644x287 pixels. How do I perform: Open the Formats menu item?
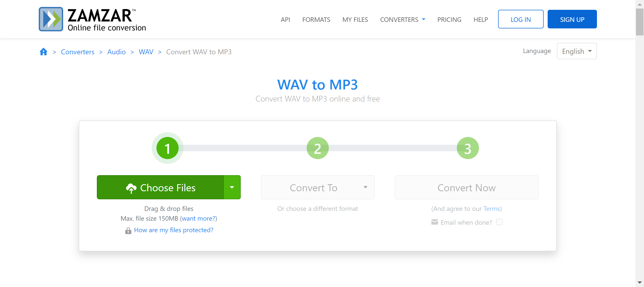pyautogui.click(x=316, y=20)
